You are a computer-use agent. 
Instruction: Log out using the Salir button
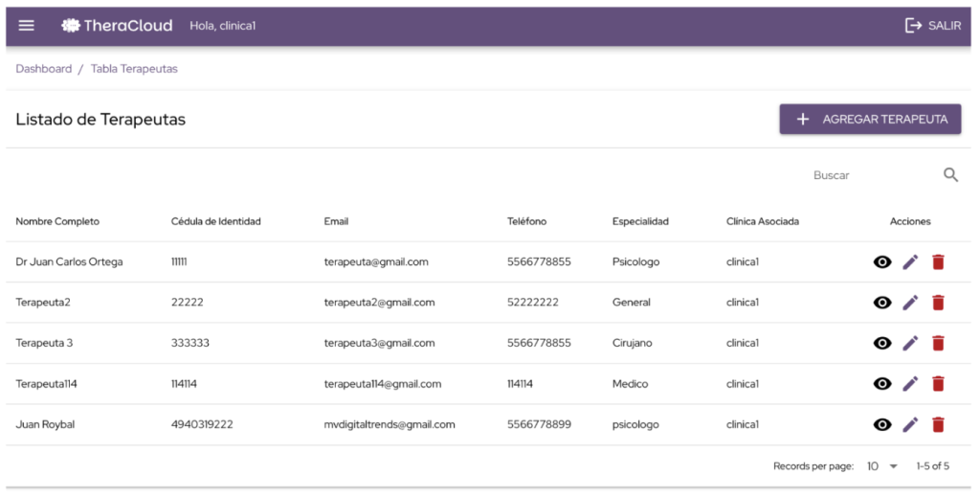pos(932,26)
